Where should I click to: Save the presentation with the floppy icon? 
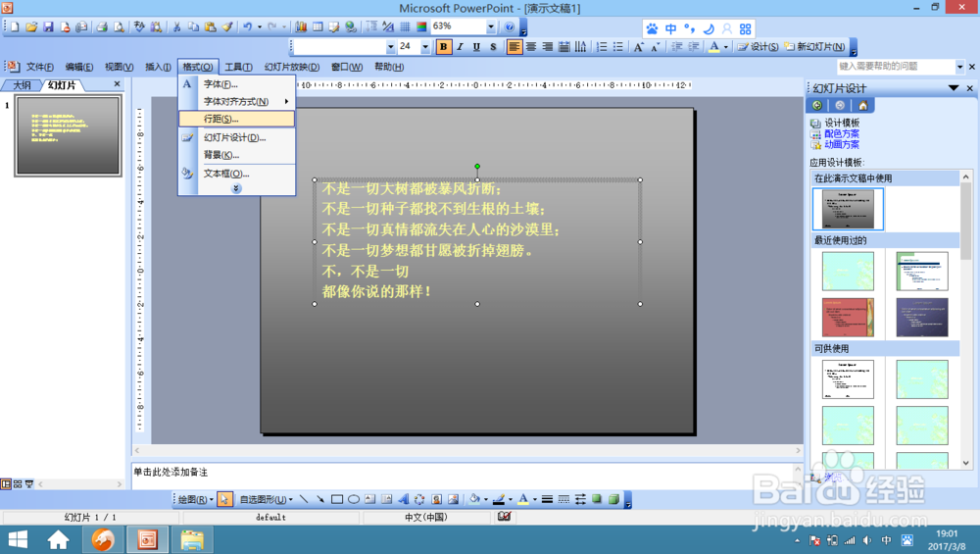(48, 26)
